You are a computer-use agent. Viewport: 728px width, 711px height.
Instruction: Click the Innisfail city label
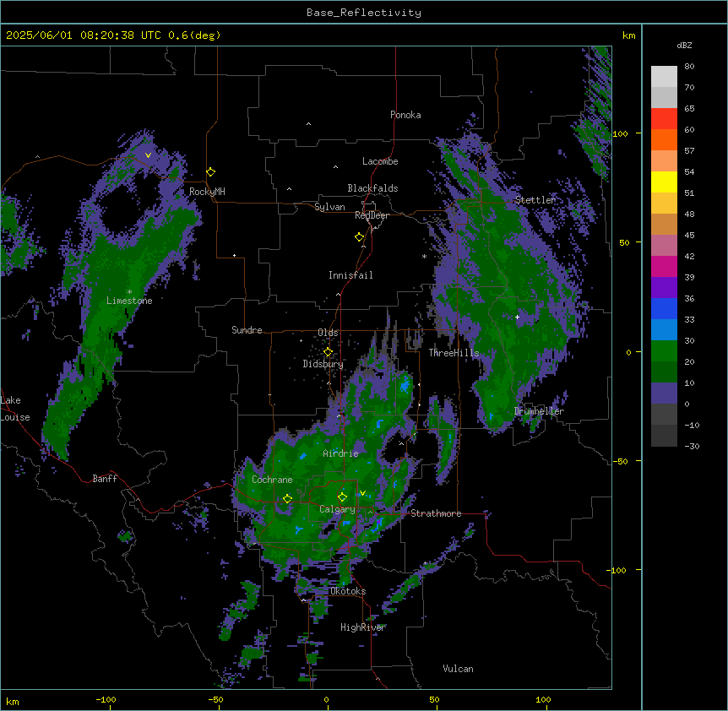(x=350, y=275)
